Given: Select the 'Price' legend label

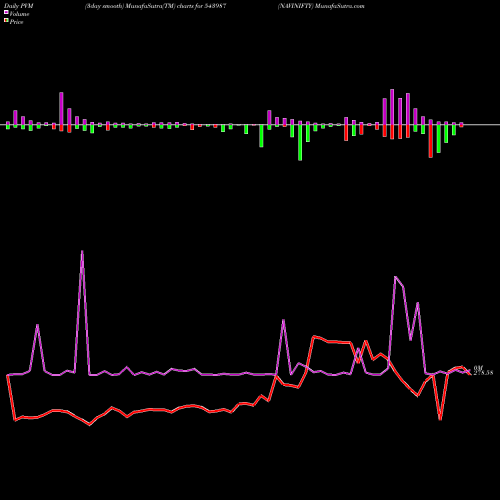Looking at the screenshot, I should point(16,22).
